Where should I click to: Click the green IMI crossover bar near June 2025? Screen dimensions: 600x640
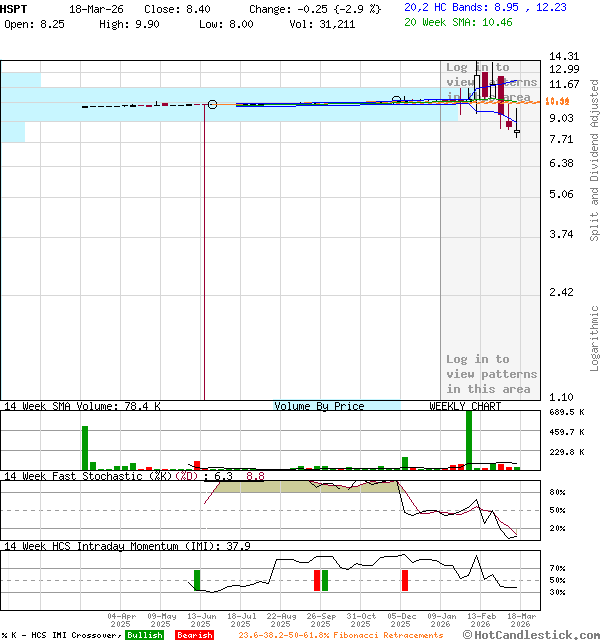pyautogui.click(x=196, y=580)
